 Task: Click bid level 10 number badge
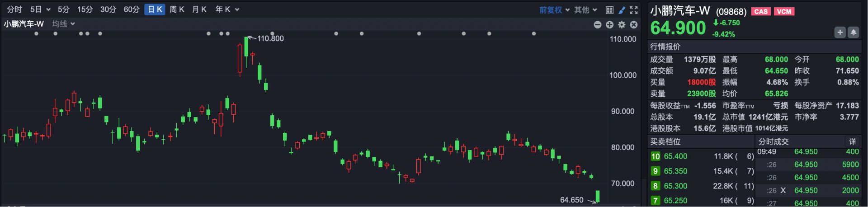(x=656, y=156)
